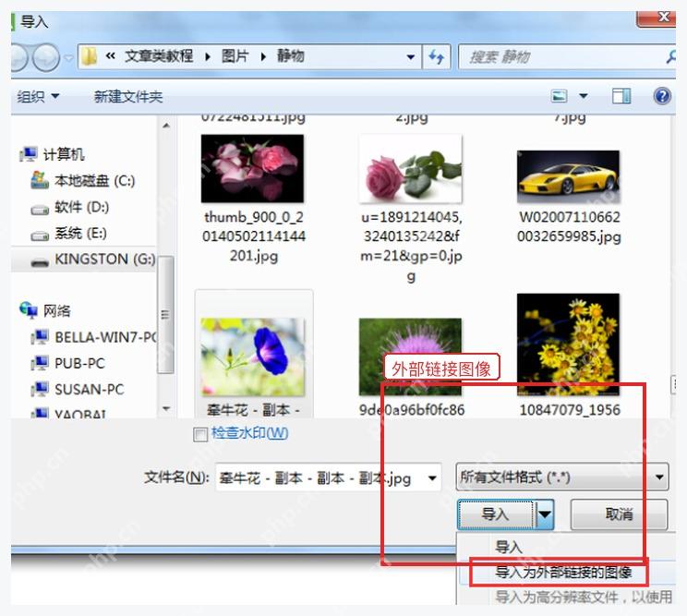Click the navigation pane scrollbar thumb
This screenshot has height=616, width=687.
coord(165,315)
